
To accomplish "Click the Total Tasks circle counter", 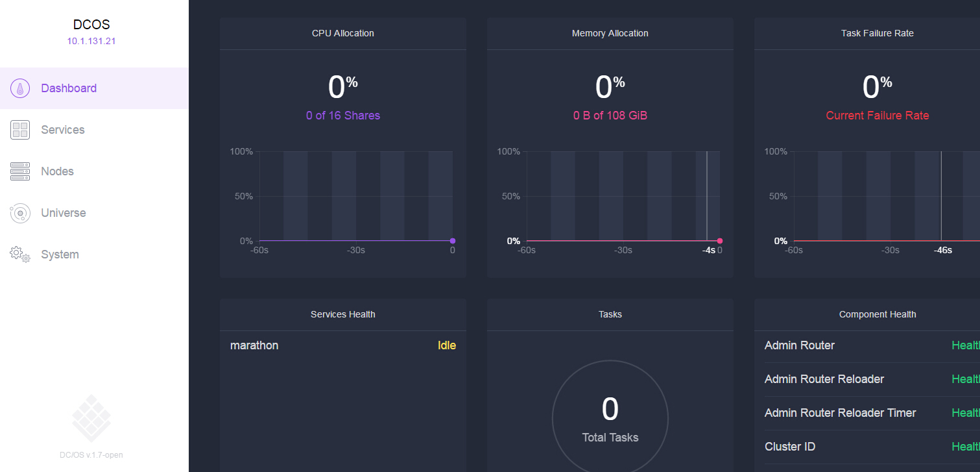I will [x=610, y=418].
